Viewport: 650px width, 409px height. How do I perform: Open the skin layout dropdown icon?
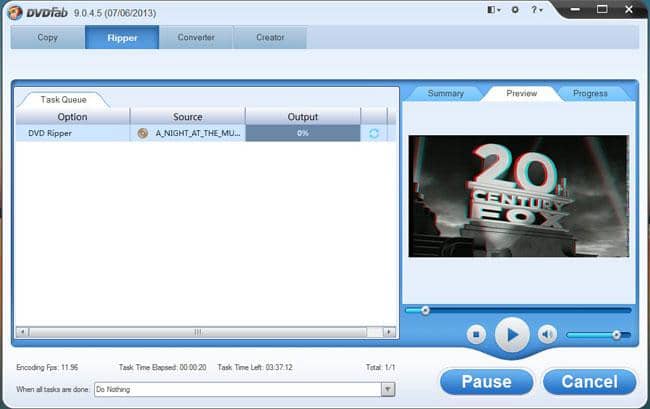point(493,10)
